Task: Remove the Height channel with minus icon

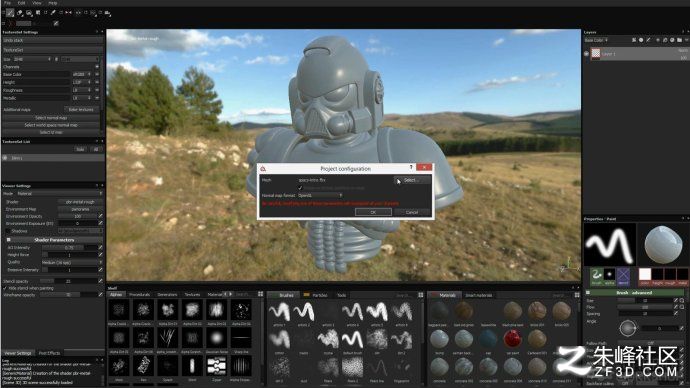Action: (x=97, y=82)
